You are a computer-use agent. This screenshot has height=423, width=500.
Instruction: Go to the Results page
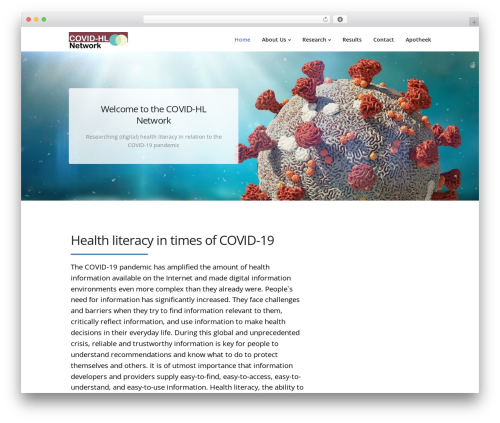tap(352, 40)
